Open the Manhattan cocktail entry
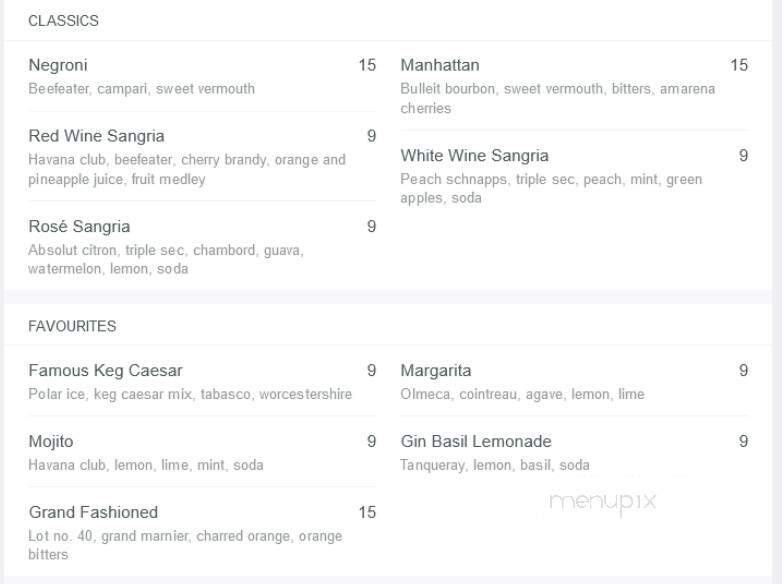This screenshot has height=584, width=782. 574,86
